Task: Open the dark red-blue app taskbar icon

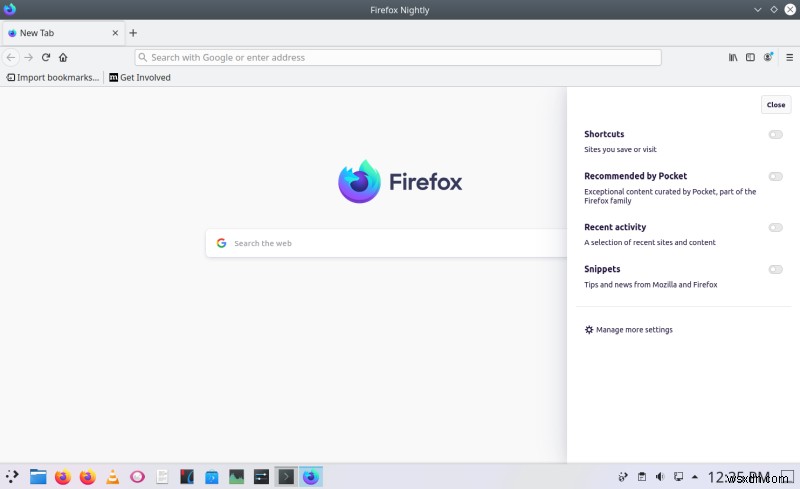Action: coord(187,477)
